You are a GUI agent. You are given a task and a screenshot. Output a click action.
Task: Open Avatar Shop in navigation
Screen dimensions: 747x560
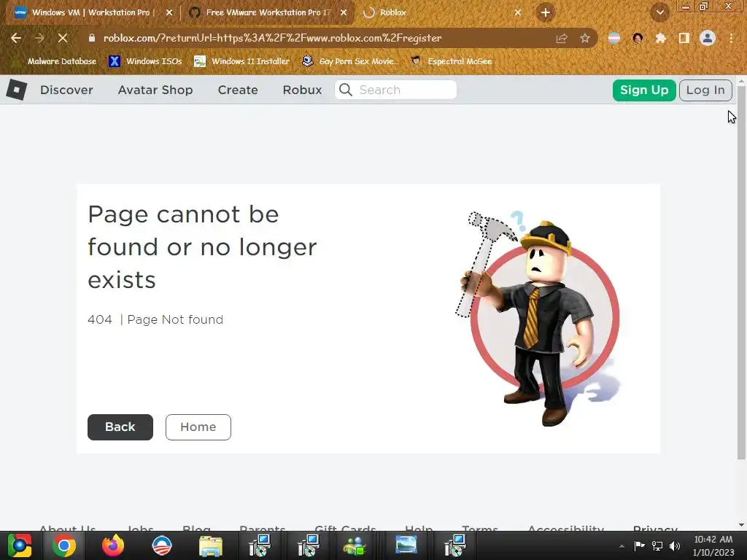point(155,90)
